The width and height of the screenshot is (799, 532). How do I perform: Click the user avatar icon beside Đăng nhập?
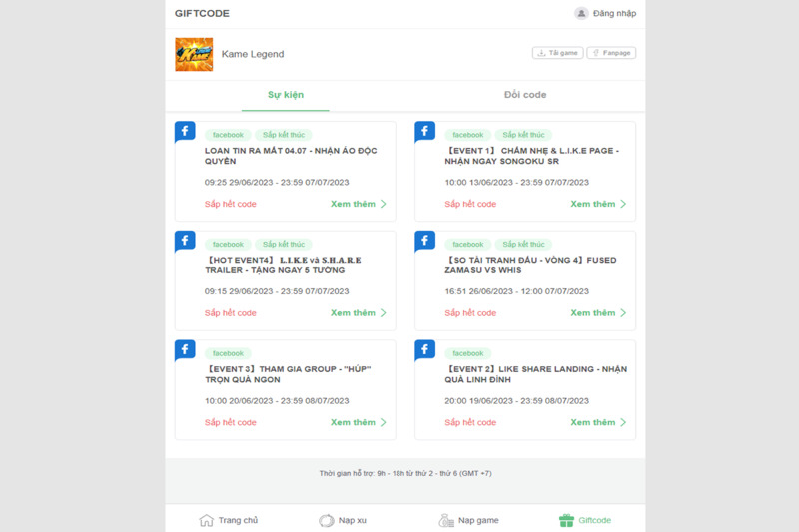click(x=581, y=13)
